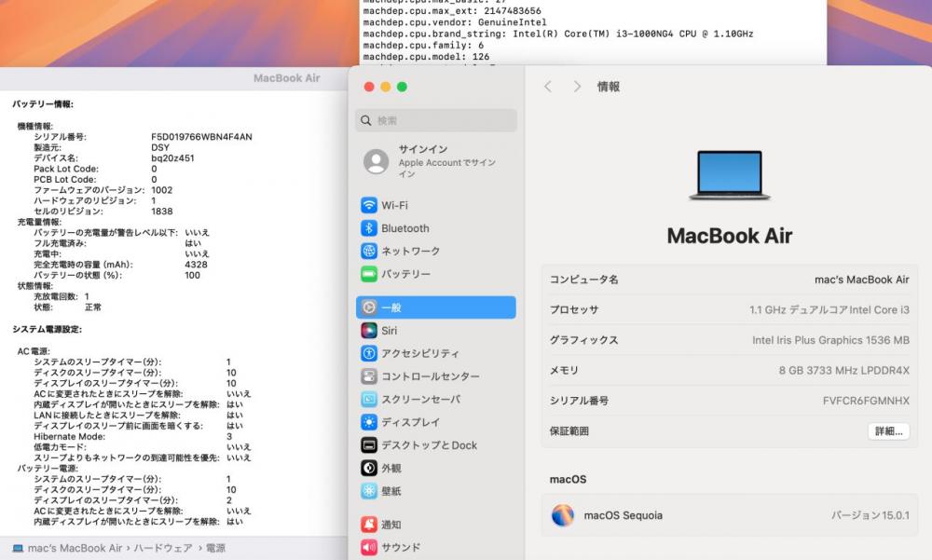
Task: Click the manufacturer value DSY
Action: coord(160,147)
